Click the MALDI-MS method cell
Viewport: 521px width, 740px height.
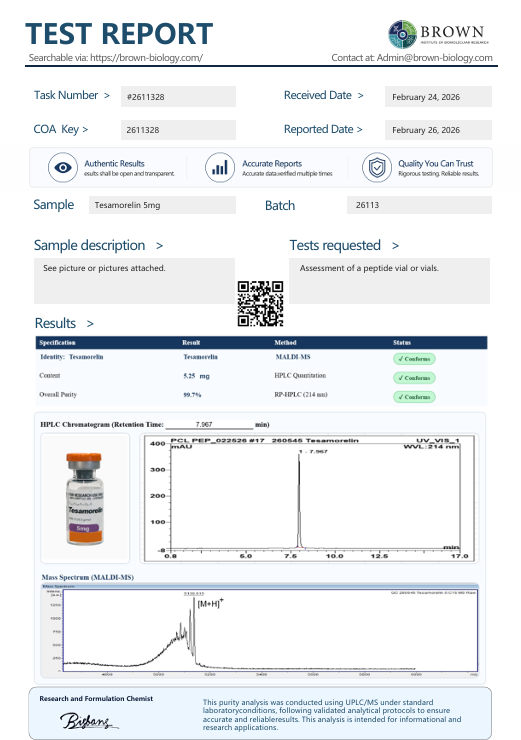[293, 357]
